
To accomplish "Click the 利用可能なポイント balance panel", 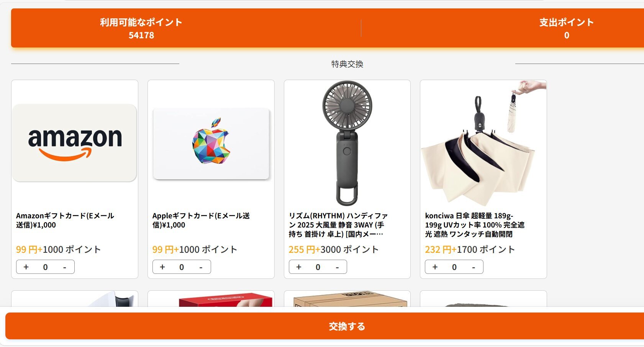I will (x=141, y=28).
